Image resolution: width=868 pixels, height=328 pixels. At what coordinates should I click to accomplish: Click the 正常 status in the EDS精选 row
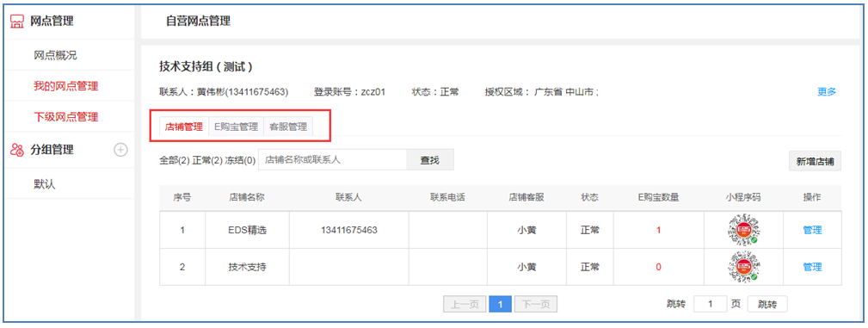(589, 231)
